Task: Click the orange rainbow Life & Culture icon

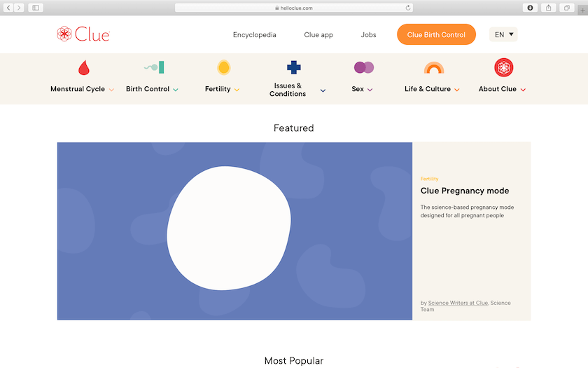Action: coord(434,67)
